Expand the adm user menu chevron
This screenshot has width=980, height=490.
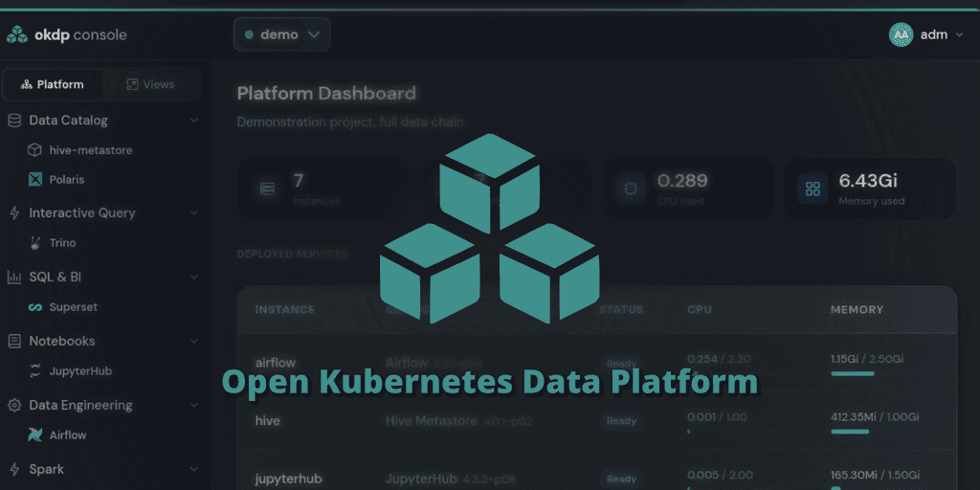(x=960, y=35)
